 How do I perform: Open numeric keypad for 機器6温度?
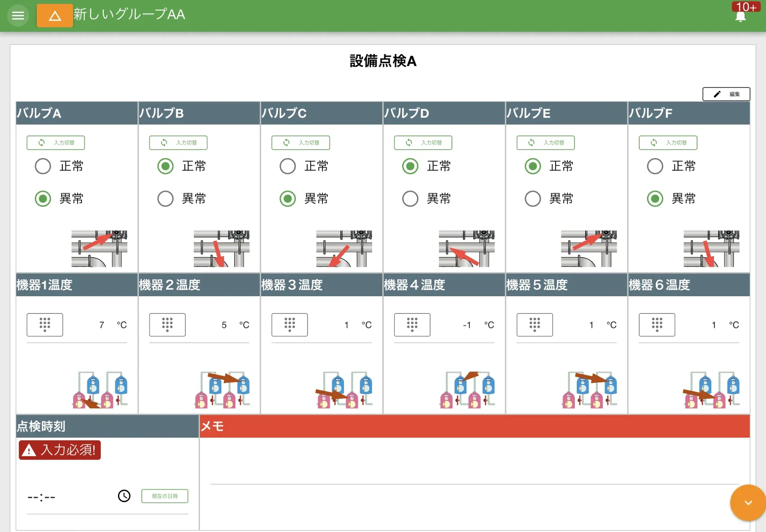657,325
